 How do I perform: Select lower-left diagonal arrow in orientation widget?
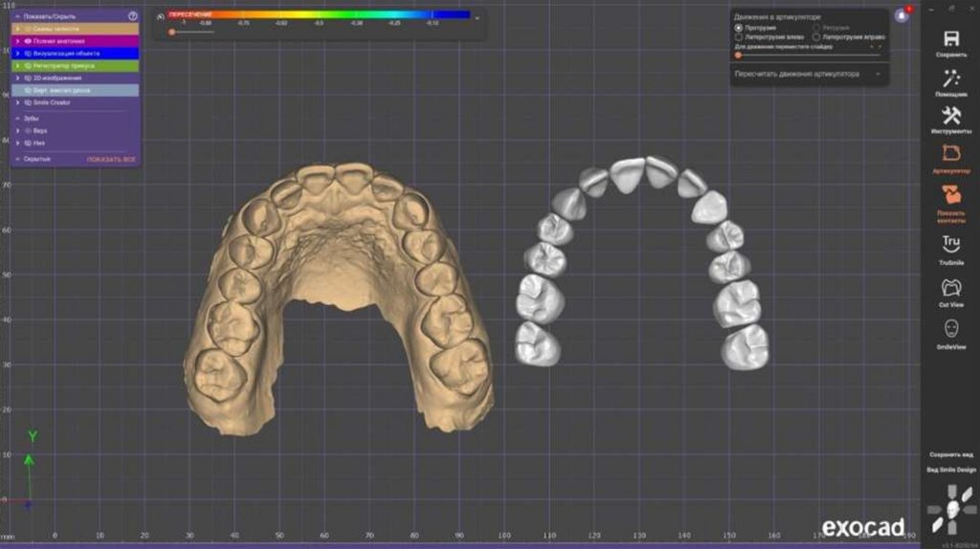[x=938, y=526]
